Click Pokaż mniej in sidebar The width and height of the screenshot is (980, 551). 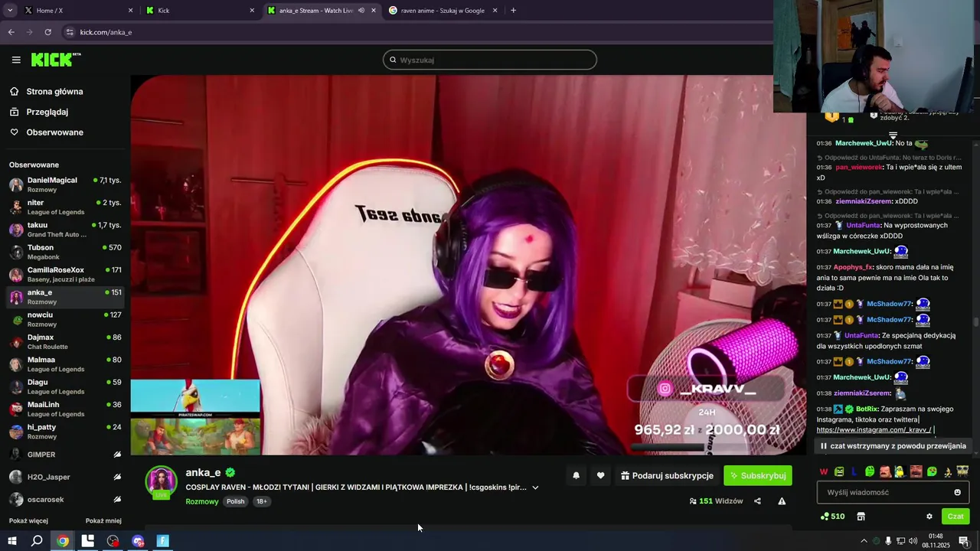[x=103, y=521]
